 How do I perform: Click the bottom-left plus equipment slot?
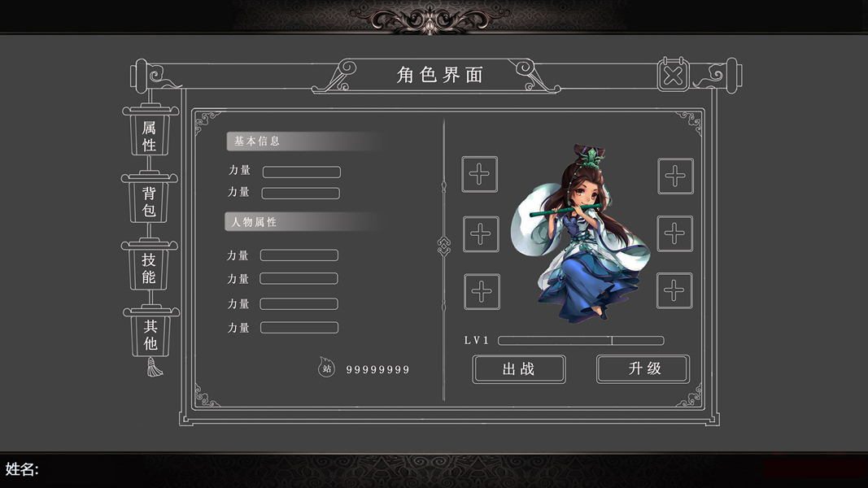(482, 292)
